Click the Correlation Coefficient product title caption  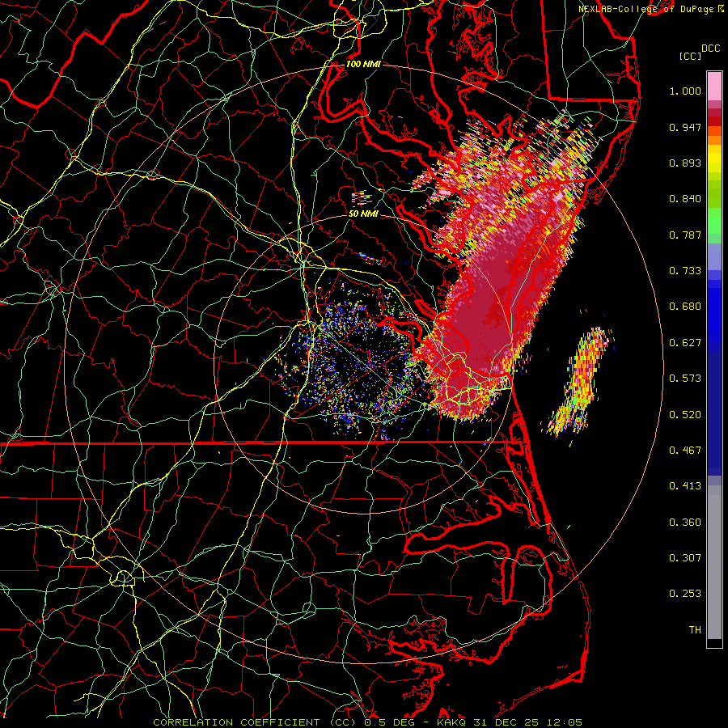(x=367, y=722)
